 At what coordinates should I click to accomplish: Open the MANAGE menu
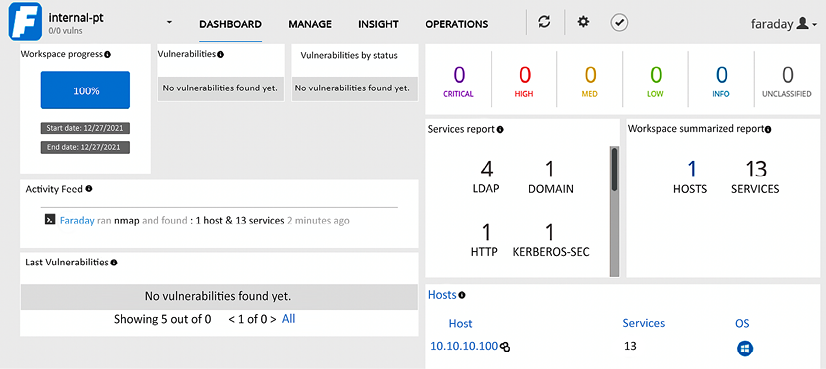[x=310, y=24]
